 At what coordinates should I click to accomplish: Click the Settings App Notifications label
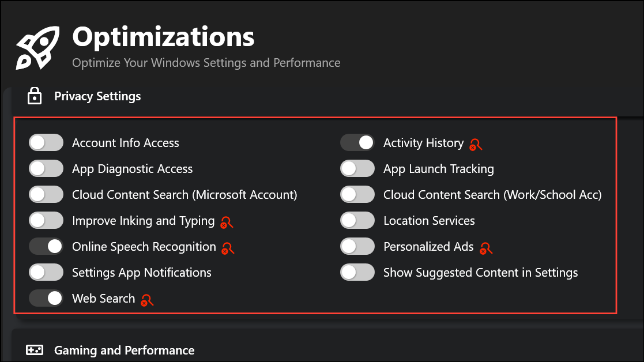pyautogui.click(x=141, y=273)
